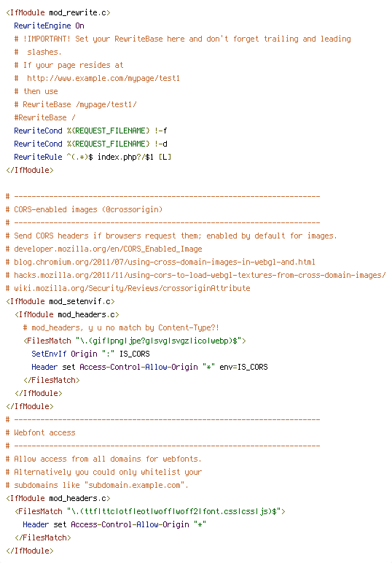
Task: Click the IfModule mod_setenvif.c opening tag
Action: pyautogui.click(x=60, y=301)
